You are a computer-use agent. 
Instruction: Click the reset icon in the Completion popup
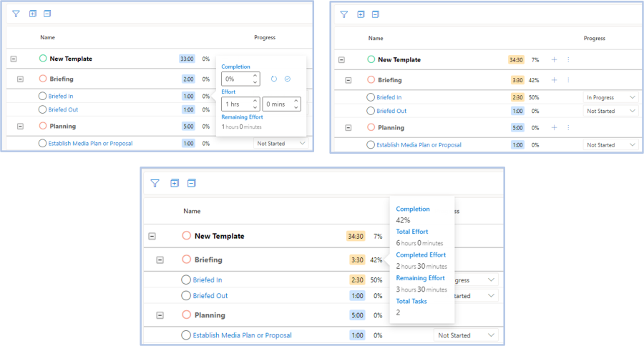274,79
